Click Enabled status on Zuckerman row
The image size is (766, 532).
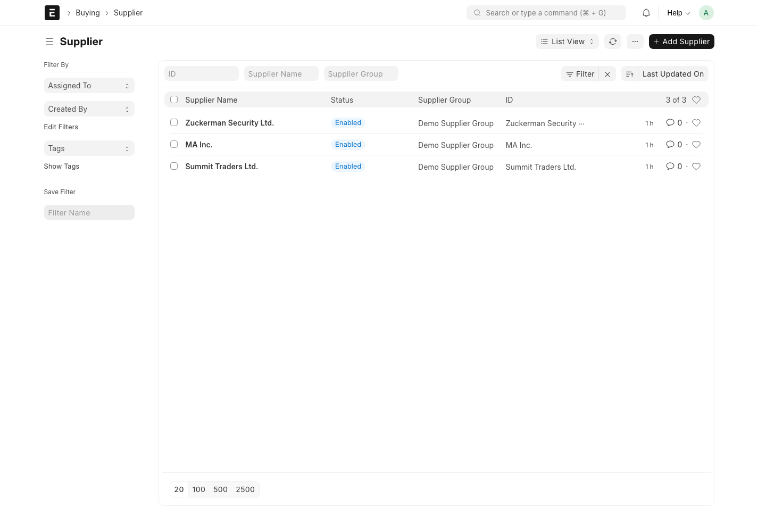[x=348, y=123]
